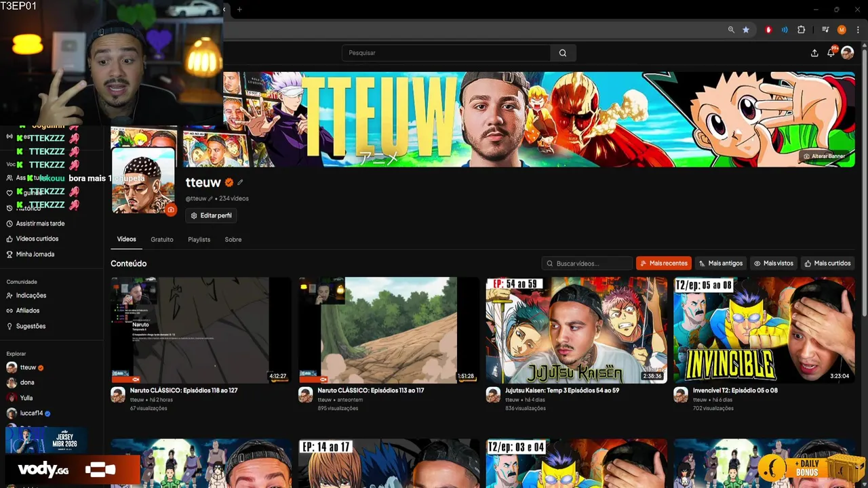This screenshot has height=488, width=868.
Task: Open a new browser tab with plus
Action: [x=239, y=9]
